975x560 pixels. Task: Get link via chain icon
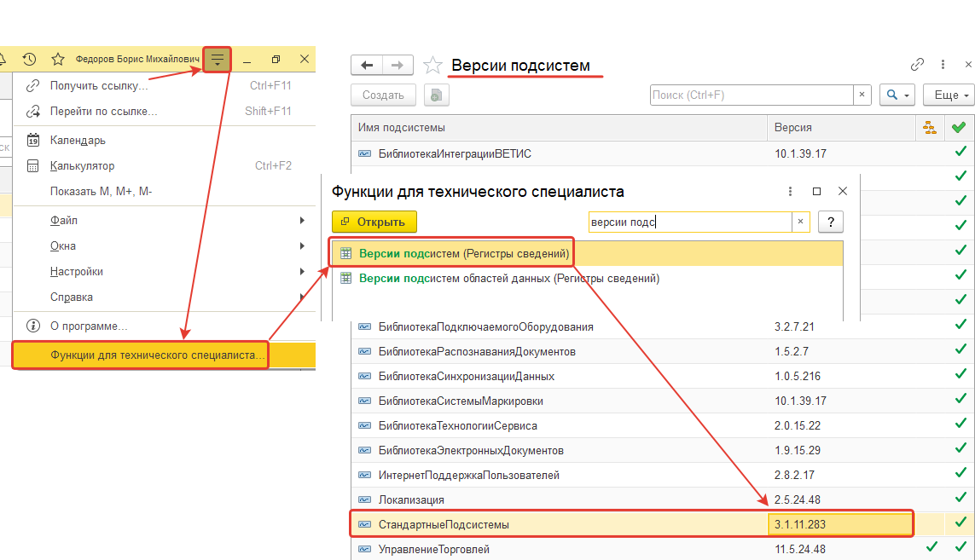point(917,65)
